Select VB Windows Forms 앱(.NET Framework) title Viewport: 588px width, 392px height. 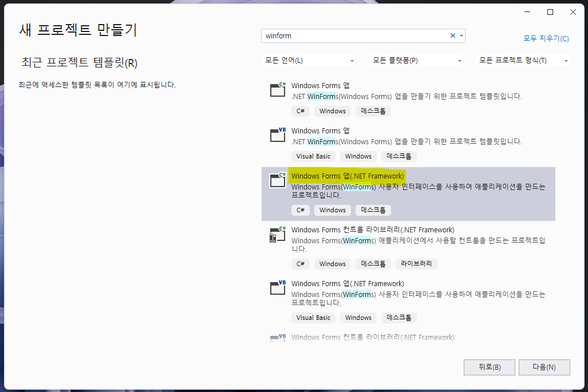coord(348,284)
